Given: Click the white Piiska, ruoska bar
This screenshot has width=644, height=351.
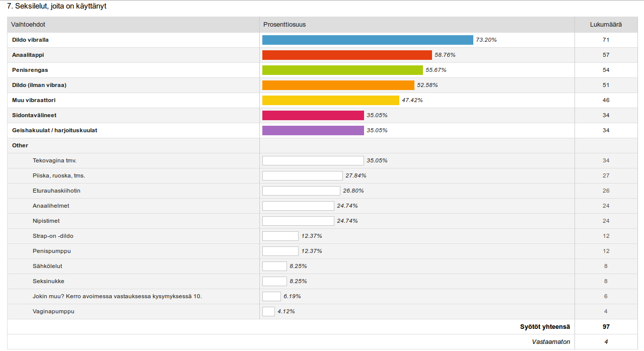Looking at the screenshot, I should pyautogui.click(x=302, y=175).
